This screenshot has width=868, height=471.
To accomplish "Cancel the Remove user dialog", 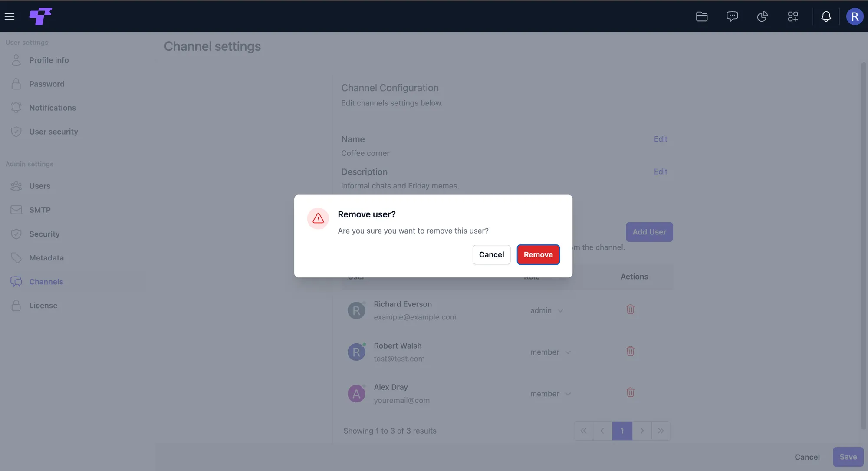I will tap(491, 255).
